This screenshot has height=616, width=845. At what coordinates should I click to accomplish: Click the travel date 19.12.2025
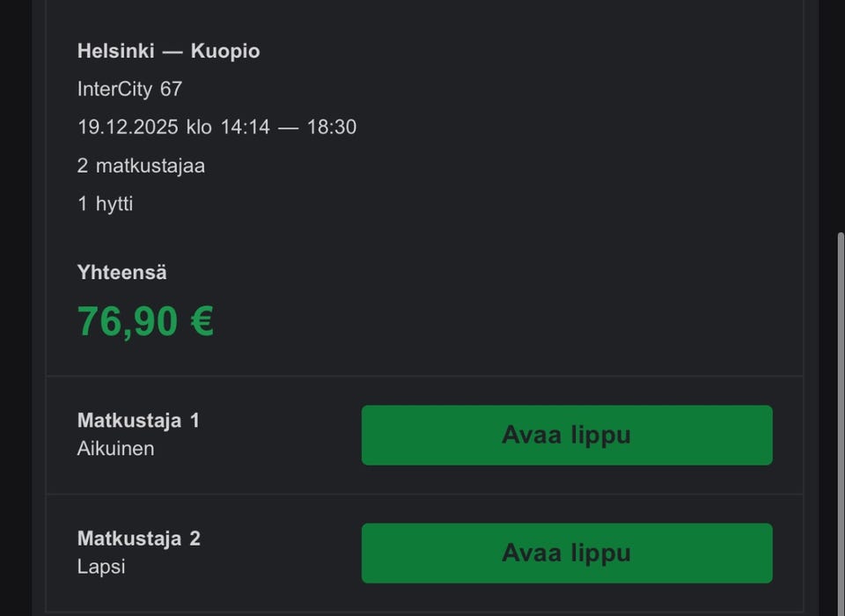pyautogui.click(x=128, y=127)
